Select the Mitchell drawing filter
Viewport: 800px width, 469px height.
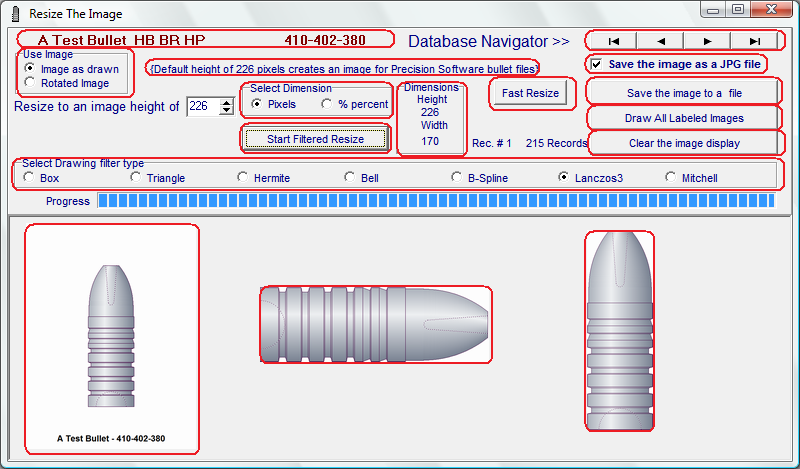[x=671, y=178]
